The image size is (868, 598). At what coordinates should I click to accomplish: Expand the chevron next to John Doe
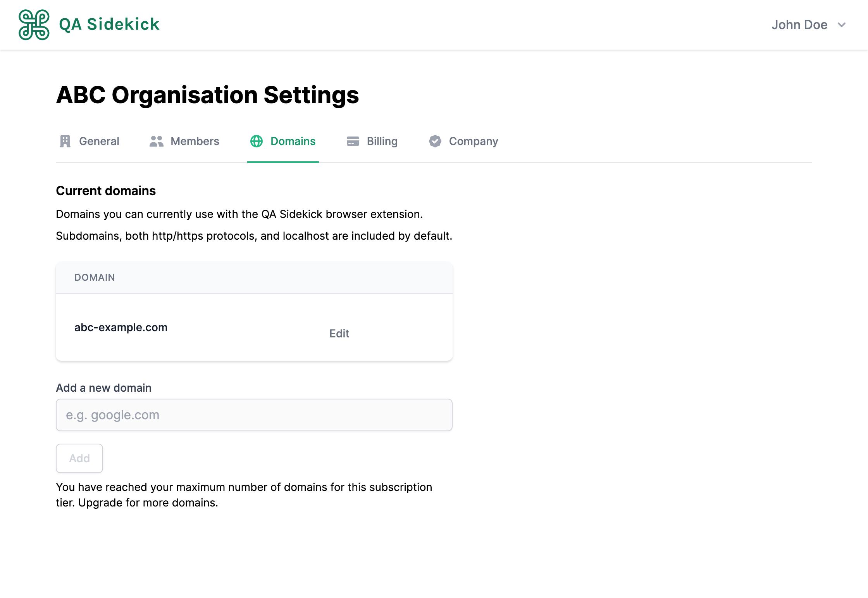tap(841, 25)
